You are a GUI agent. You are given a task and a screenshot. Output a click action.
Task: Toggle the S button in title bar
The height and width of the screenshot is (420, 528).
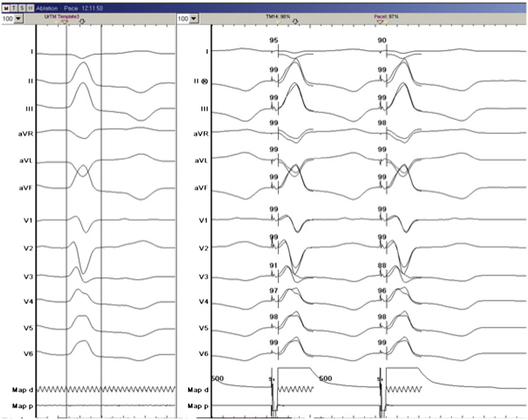point(22,8)
